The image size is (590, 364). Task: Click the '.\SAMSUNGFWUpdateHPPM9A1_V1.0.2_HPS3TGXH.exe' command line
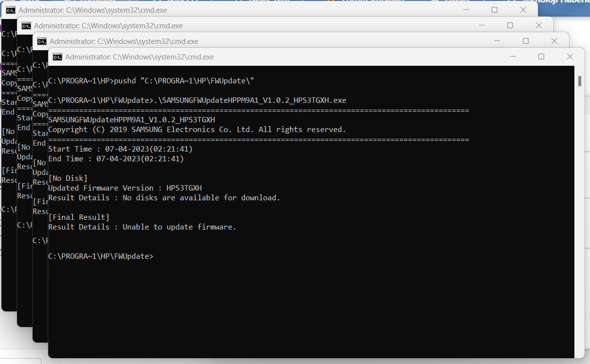[197, 100]
